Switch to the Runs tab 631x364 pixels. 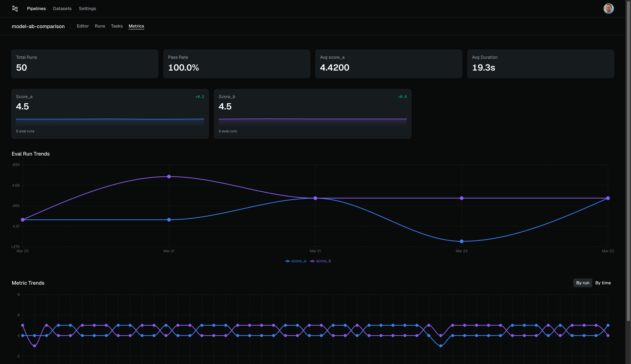pyautogui.click(x=100, y=26)
